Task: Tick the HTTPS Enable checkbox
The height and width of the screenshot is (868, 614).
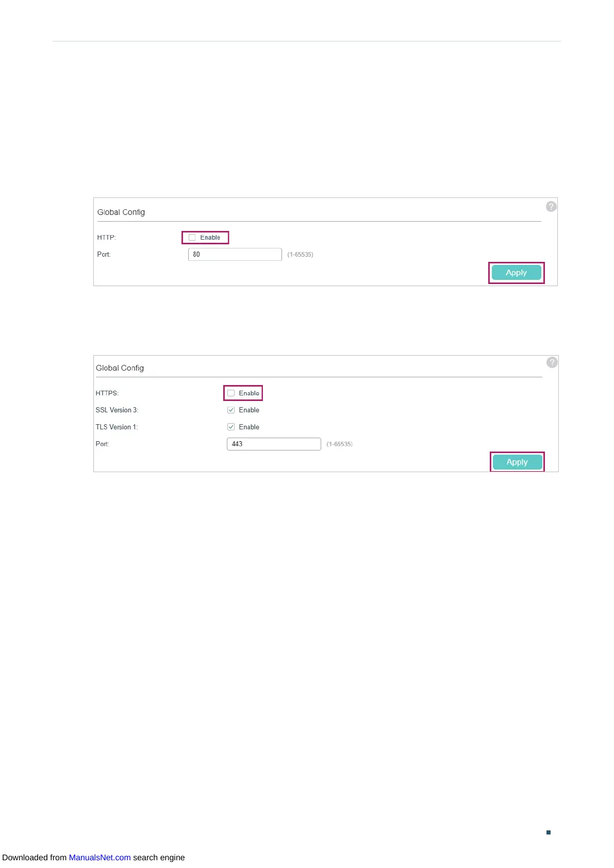Action: click(x=231, y=393)
